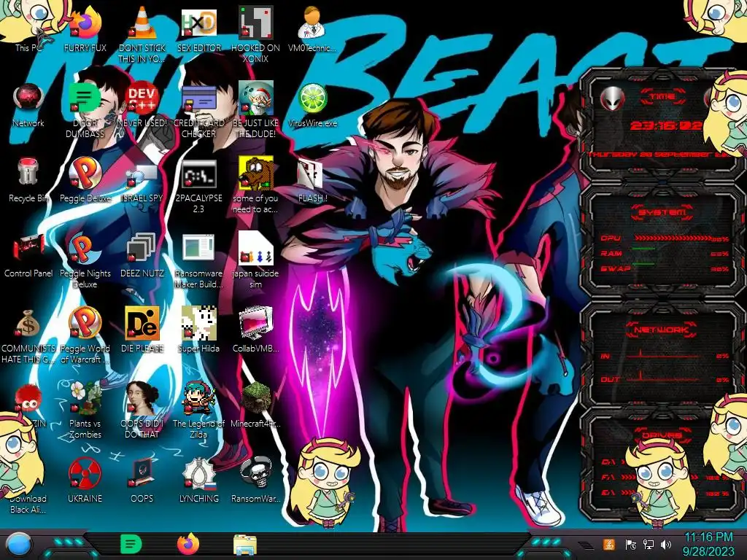The height and width of the screenshot is (560, 747).
Task: Open the Control Panel icon
Action: (28, 255)
